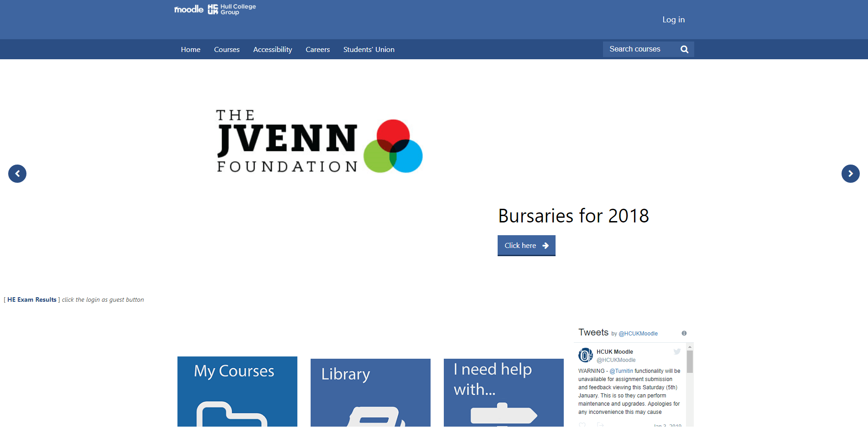Click the Twitter info icon beside Tweets
This screenshot has height=428, width=868.
click(x=684, y=333)
